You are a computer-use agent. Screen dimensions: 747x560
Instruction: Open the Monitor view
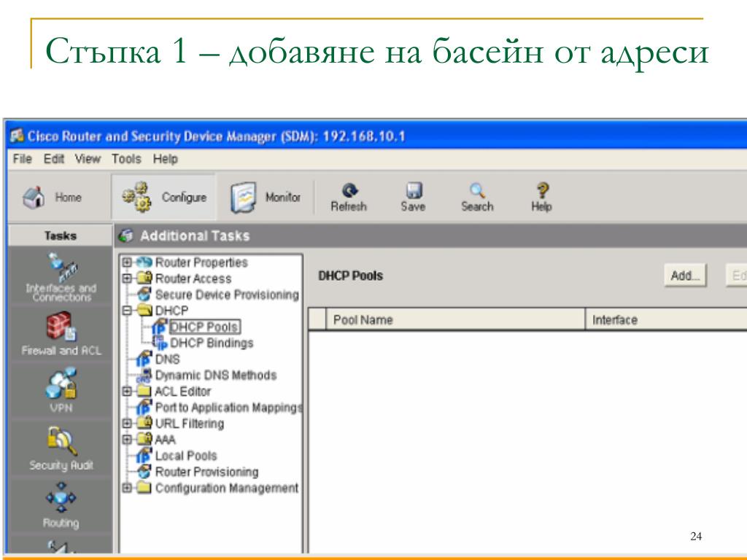[266, 197]
